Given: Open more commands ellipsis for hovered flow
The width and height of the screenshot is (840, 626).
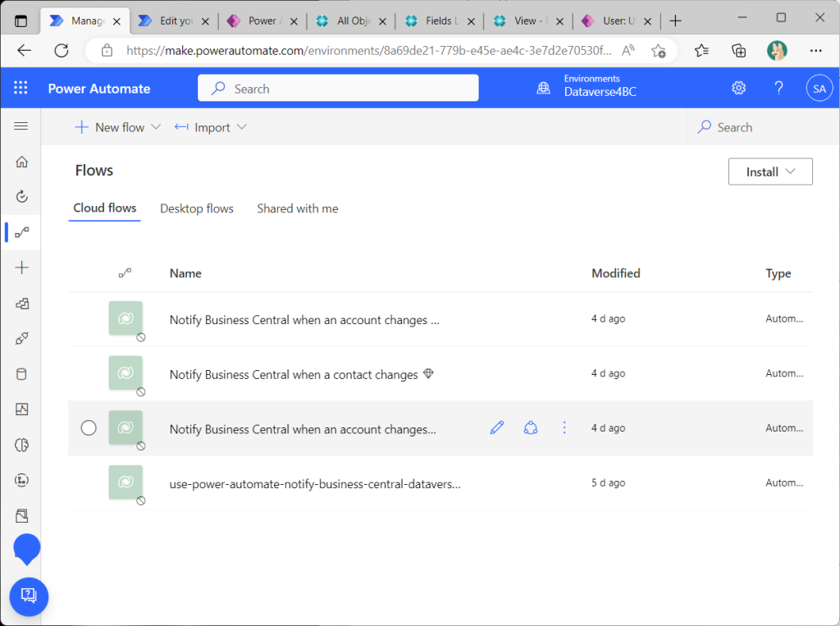Looking at the screenshot, I should [x=564, y=427].
